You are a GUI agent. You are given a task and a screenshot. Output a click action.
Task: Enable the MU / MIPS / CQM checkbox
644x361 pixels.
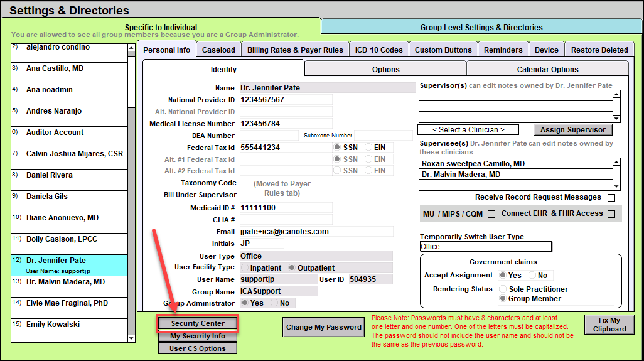coord(491,214)
